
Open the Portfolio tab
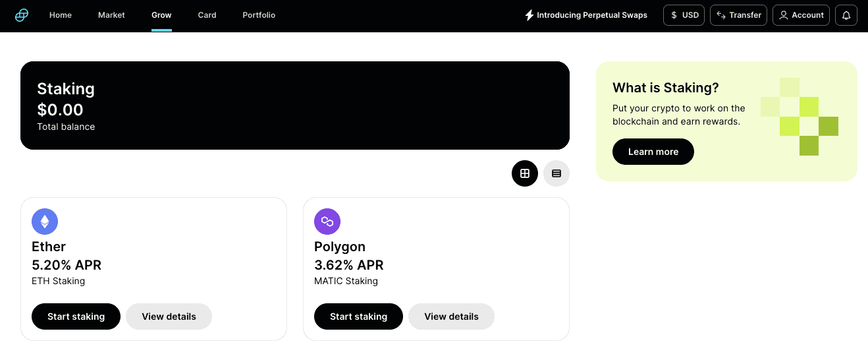259,15
